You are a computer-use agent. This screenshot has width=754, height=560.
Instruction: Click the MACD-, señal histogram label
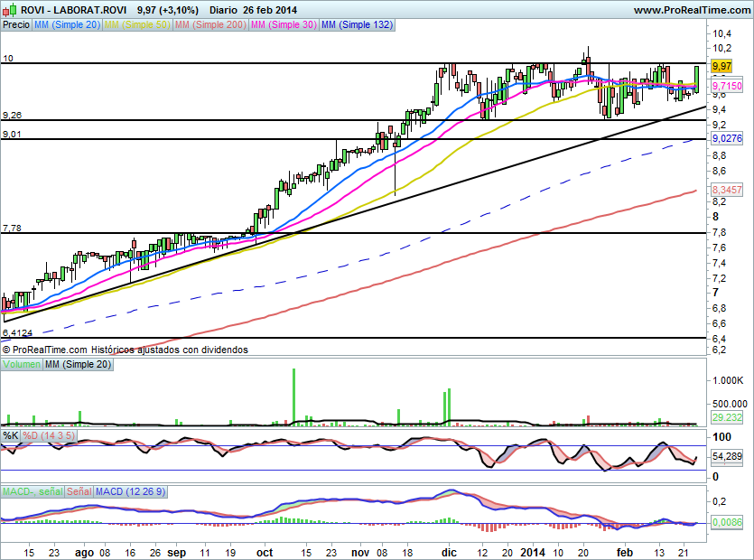click(32, 491)
